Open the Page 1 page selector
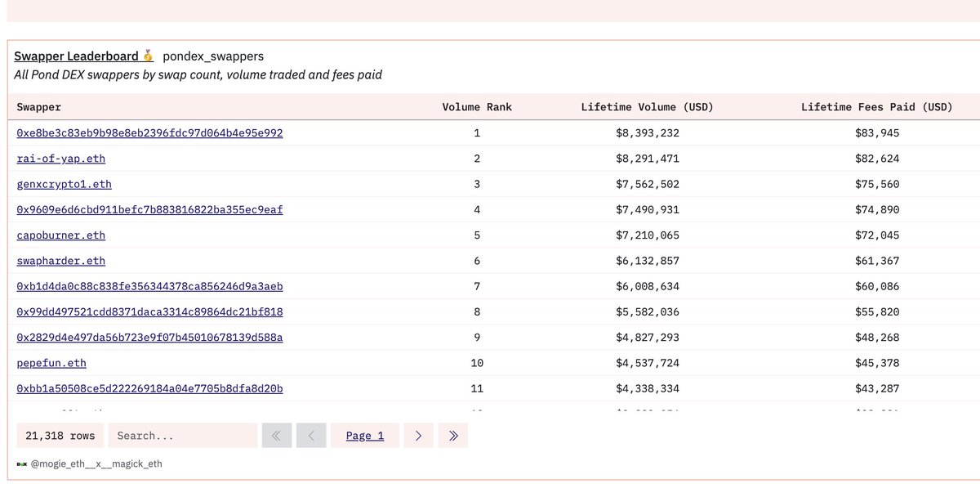The image size is (980, 497). tap(365, 436)
